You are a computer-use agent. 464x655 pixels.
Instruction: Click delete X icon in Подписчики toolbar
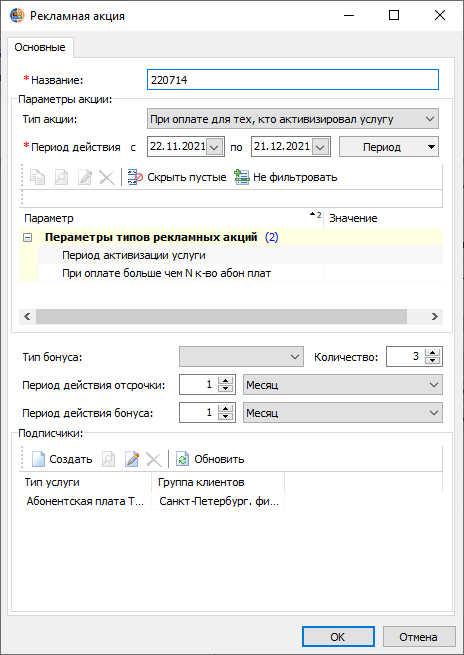pos(154,460)
